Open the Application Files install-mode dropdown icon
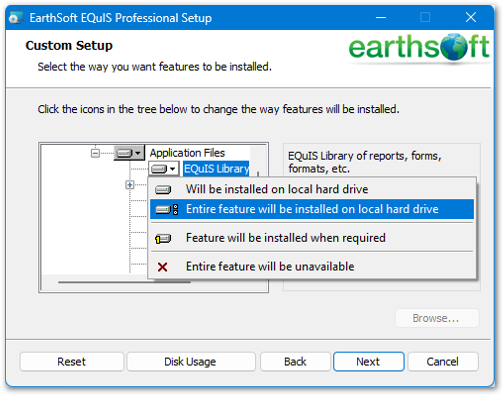 click(129, 153)
